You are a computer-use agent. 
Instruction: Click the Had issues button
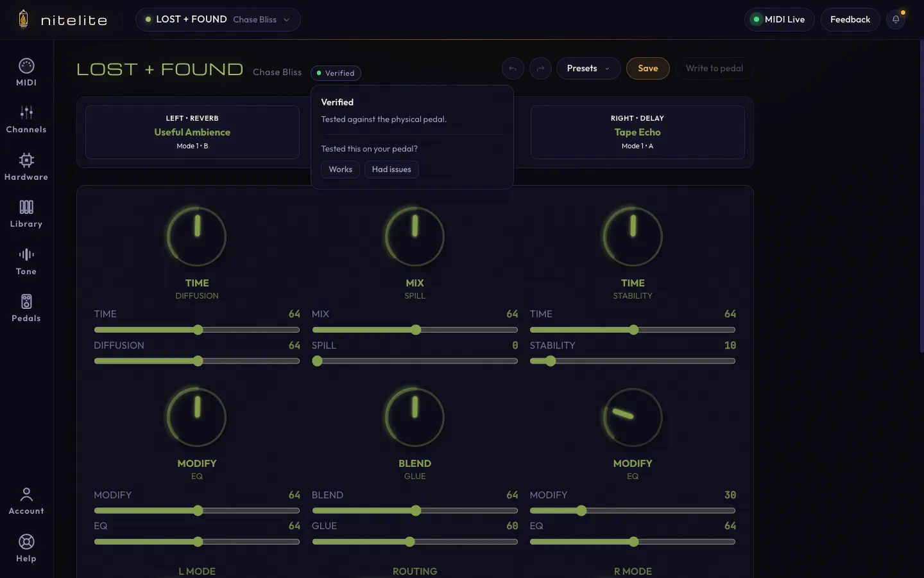pos(391,170)
